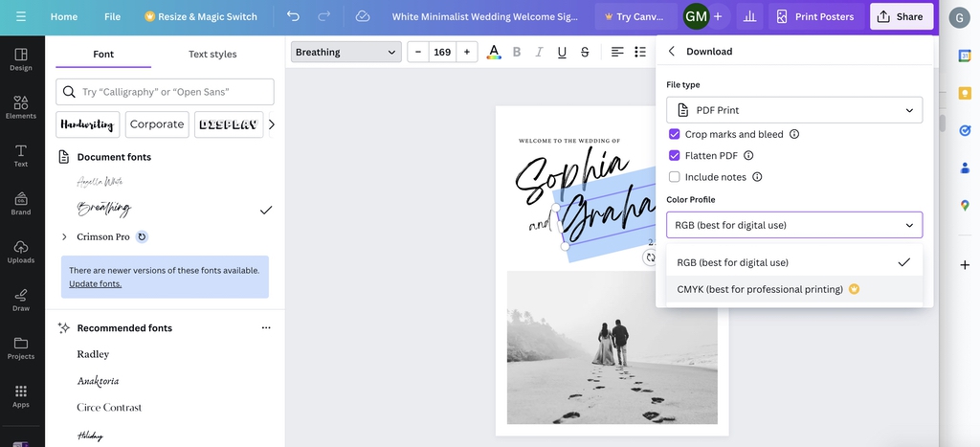The image size is (980, 447).
Task: Uncheck Crop marks and bleed
Action: tap(675, 134)
